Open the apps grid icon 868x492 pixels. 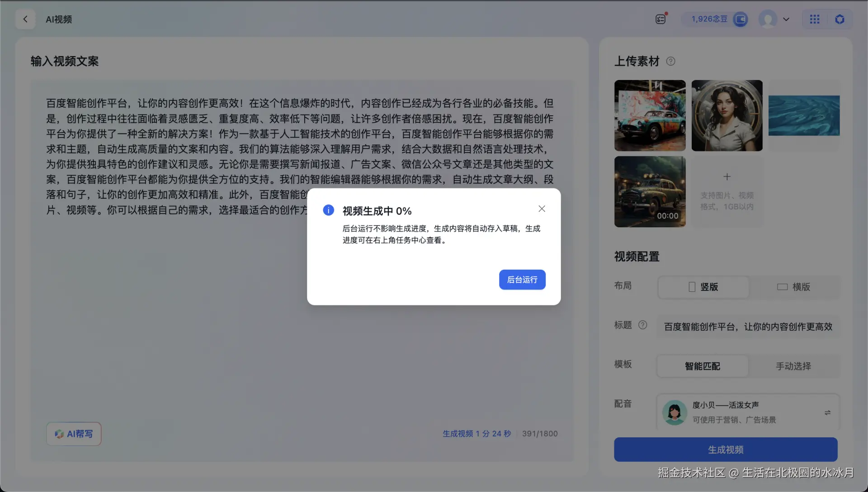pyautogui.click(x=815, y=19)
